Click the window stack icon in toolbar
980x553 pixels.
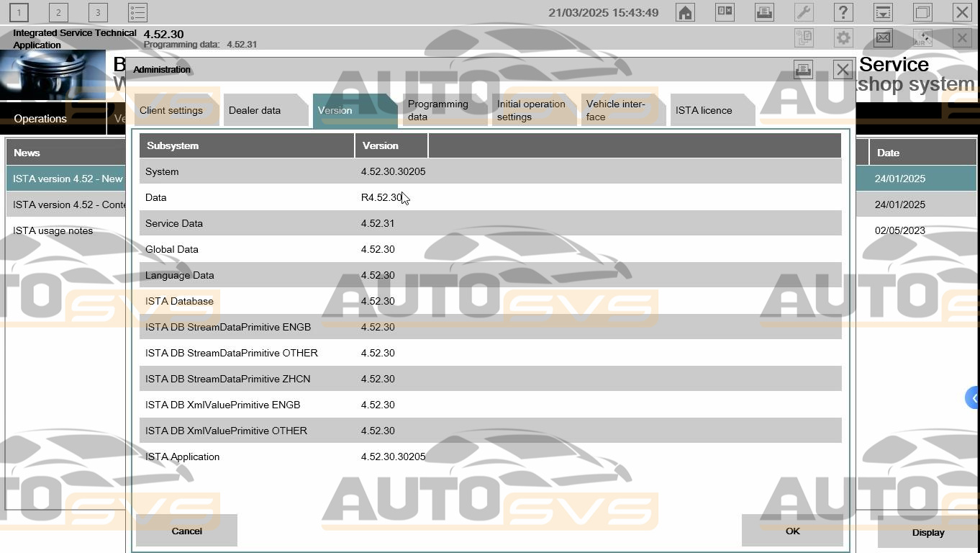point(922,12)
